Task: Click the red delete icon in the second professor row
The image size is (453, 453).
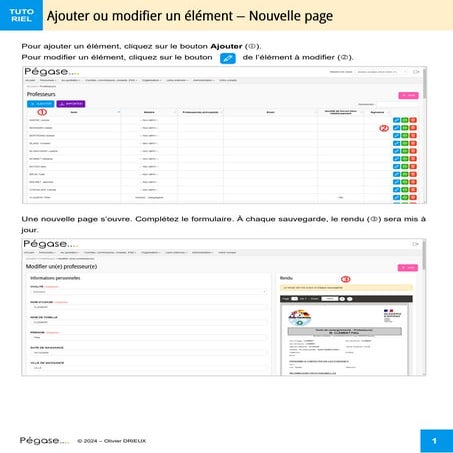Action: pyautogui.click(x=413, y=128)
